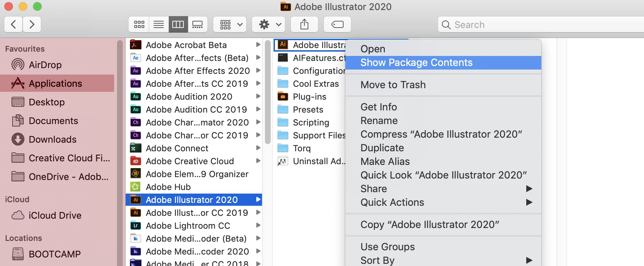Select the Plug-ins folder

click(x=310, y=96)
